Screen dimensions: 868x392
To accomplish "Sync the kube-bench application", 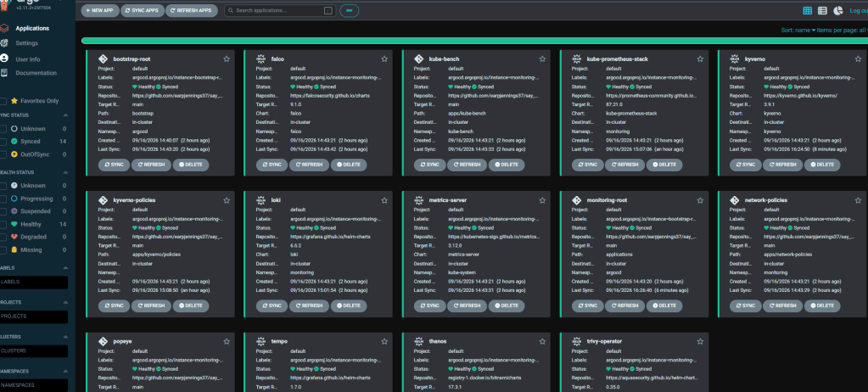I will [x=430, y=165].
